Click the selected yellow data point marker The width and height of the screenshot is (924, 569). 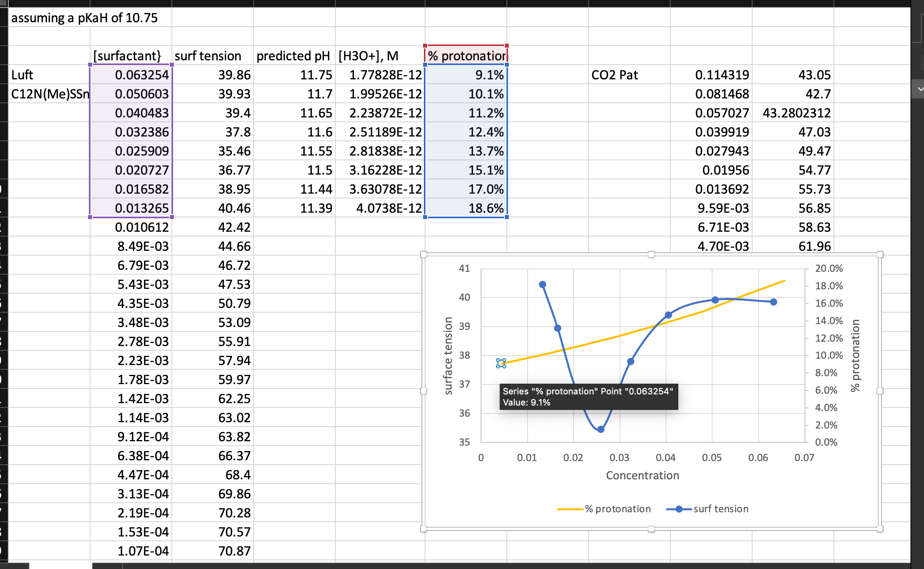pyautogui.click(x=501, y=363)
